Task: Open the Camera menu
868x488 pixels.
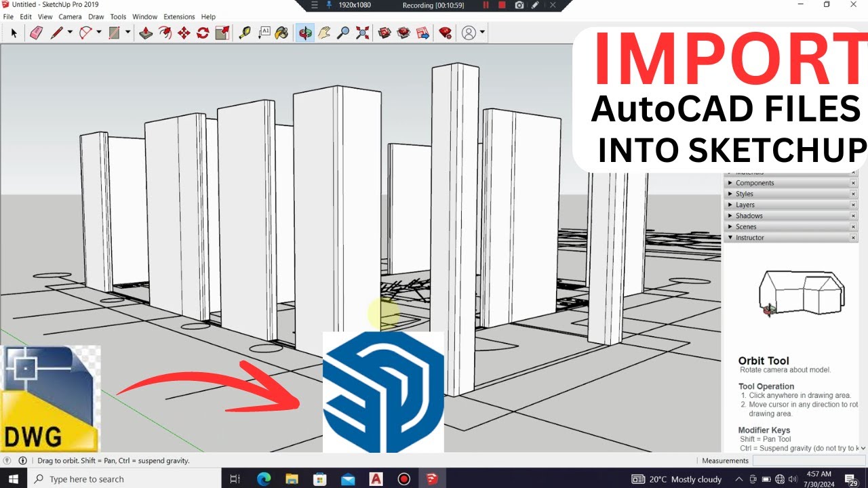Action: pyautogui.click(x=70, y=16)
